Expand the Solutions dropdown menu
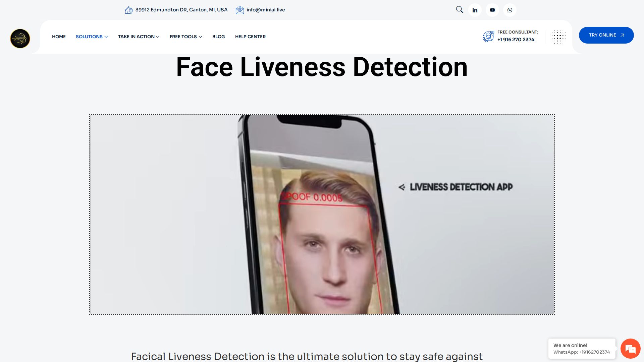 (x=92, y=37)
